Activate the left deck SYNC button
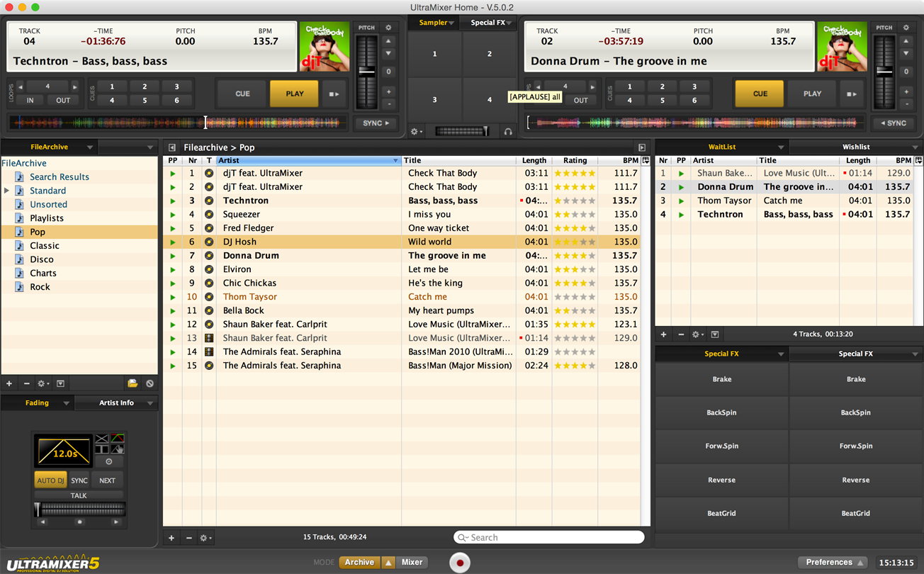Viewport: 924px width, 574px height. pyautogui.click(x=376, y=123)
